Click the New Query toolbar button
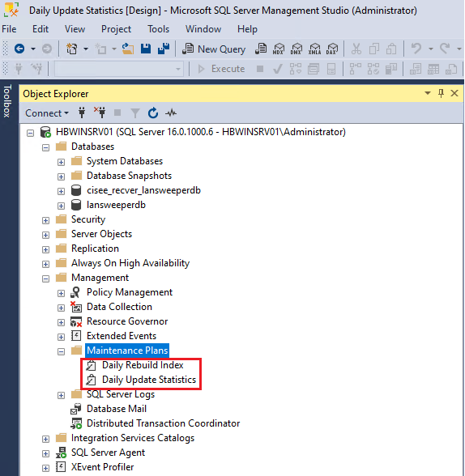Image resolution: width=465 pixels, height=476 pixels. [214, 49]
